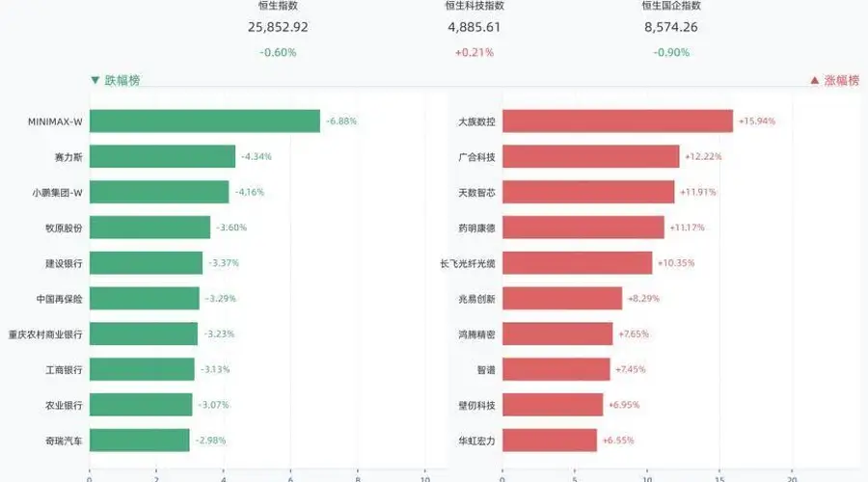
Task: Click the red up-triangle beside 涨幅榜
Action: pos(814,80)
